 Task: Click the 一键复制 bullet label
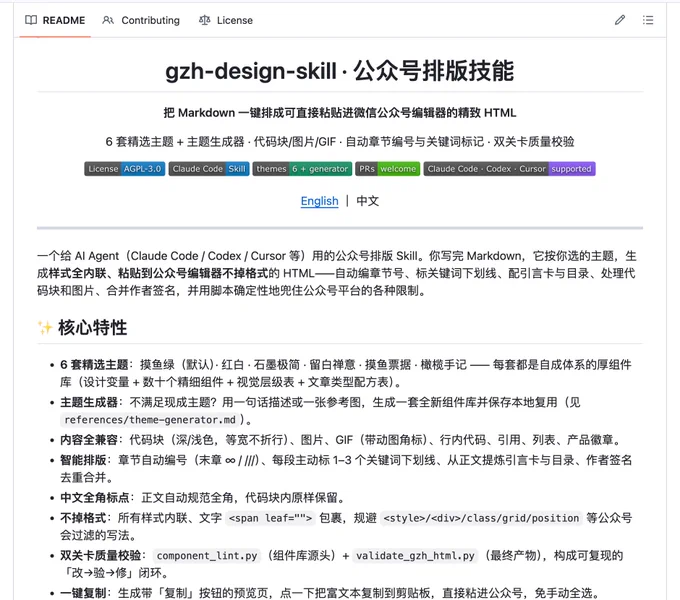(x=83, y=593)
